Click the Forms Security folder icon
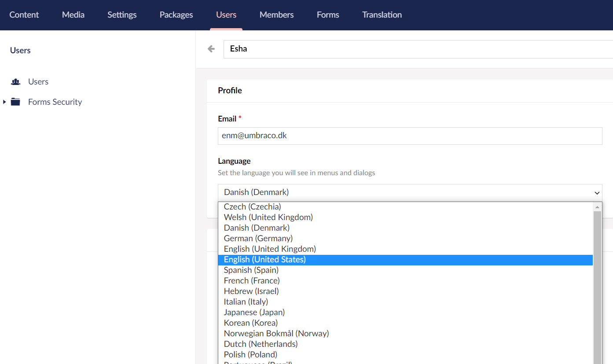This screenshot has width=613, height=364. 16,102
